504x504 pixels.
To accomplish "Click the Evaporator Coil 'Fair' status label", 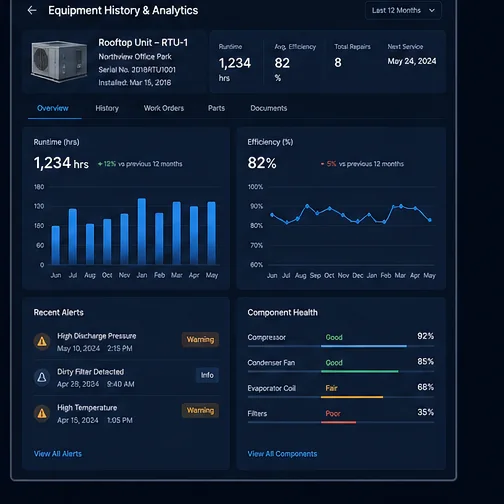I will pyautogui.click(x=331, y=388).
